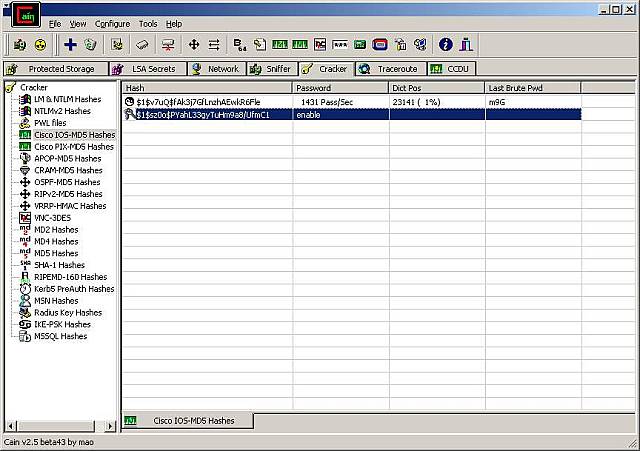Select PWL files in tree
The image size is (640, 451).
pyautogui.click(x=50, y=123)
